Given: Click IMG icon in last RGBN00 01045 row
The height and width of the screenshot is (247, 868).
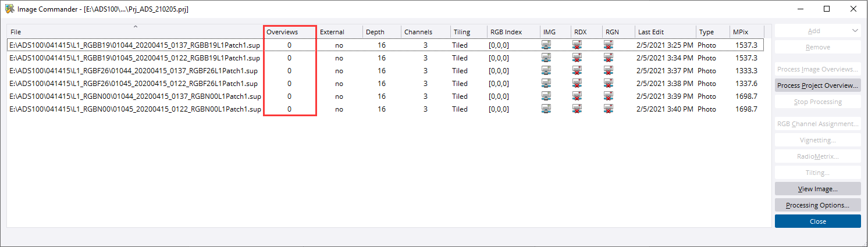Looking at the screenshot, I should (546, 109).
